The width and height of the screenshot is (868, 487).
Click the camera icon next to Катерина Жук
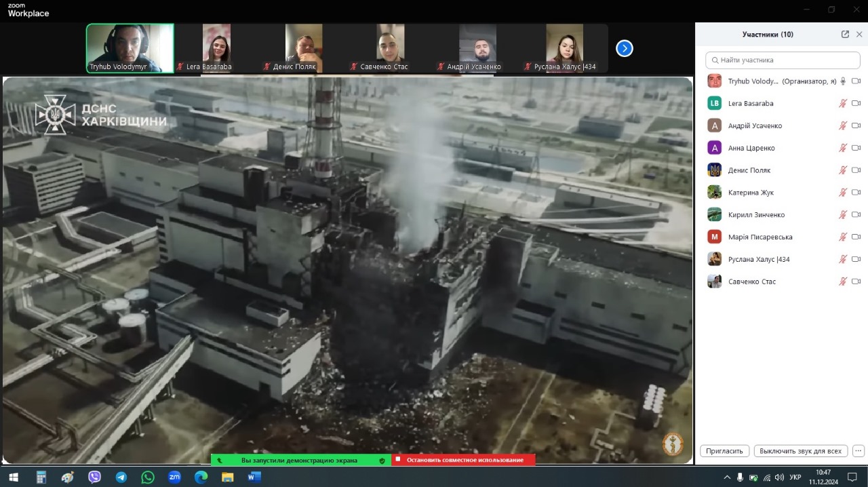(856, 193)
